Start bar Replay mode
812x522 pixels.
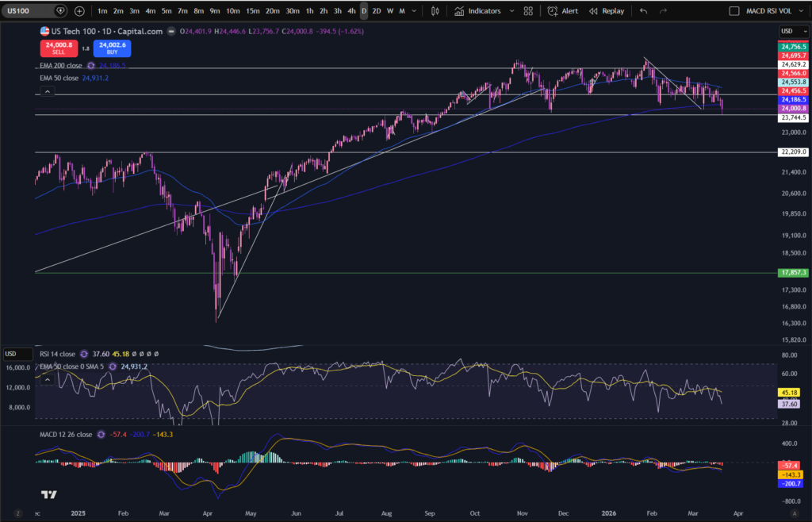607,11
